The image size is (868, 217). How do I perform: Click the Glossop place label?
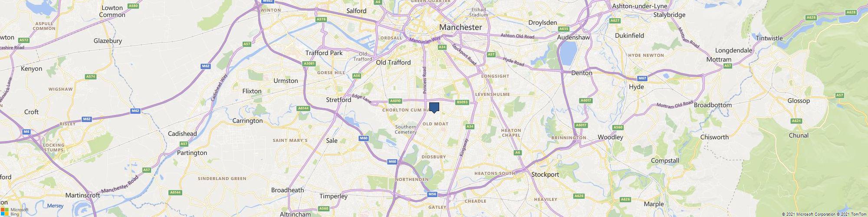[x=799, y=101]
